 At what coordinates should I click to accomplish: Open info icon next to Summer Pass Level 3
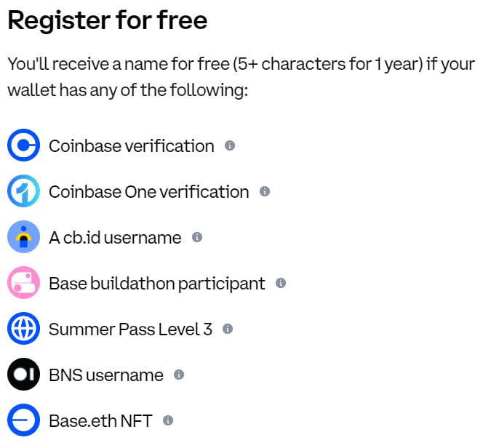point(228,329)
